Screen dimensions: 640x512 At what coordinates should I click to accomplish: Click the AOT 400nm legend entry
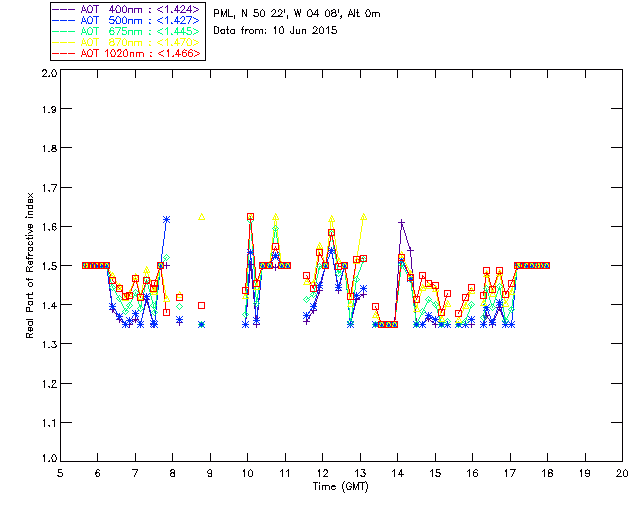126,9
